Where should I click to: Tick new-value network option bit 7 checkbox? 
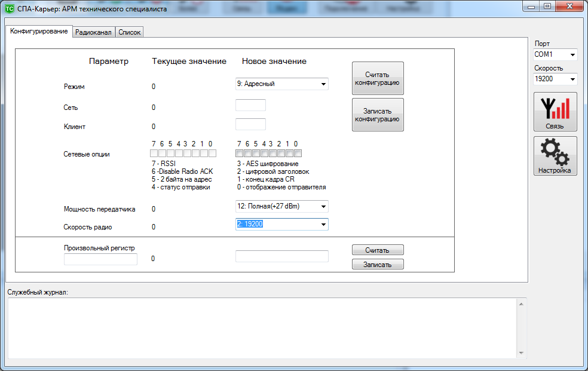point(239,154)
